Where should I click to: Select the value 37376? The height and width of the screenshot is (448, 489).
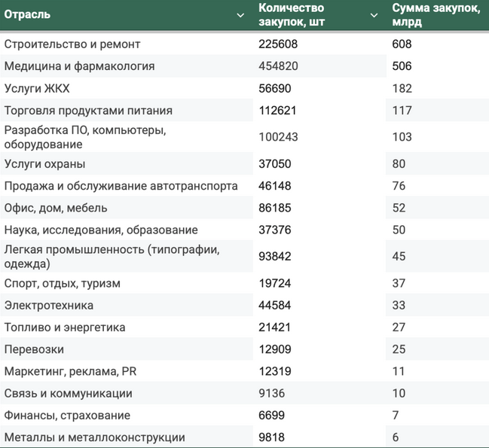tap(275, 230)
